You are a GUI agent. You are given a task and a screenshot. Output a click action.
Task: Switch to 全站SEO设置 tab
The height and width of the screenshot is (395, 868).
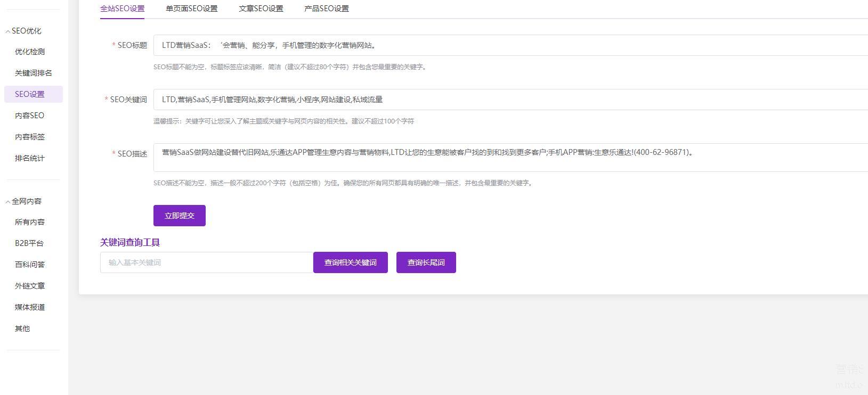pyautogui.click(x=122, y=9)
